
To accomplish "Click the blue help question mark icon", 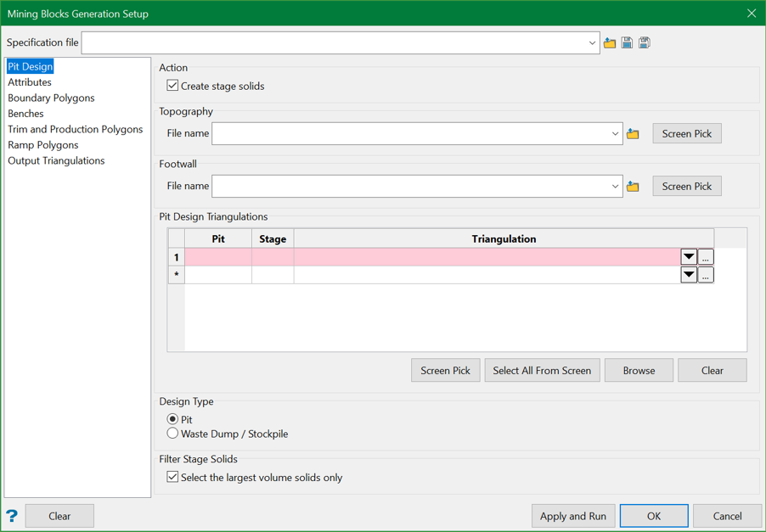I will click(x=12, y=516).
